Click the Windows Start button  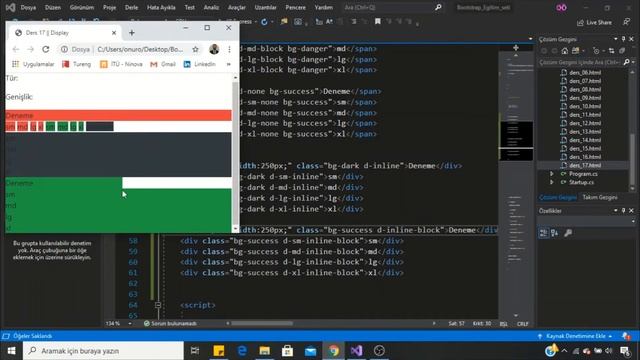11,351
